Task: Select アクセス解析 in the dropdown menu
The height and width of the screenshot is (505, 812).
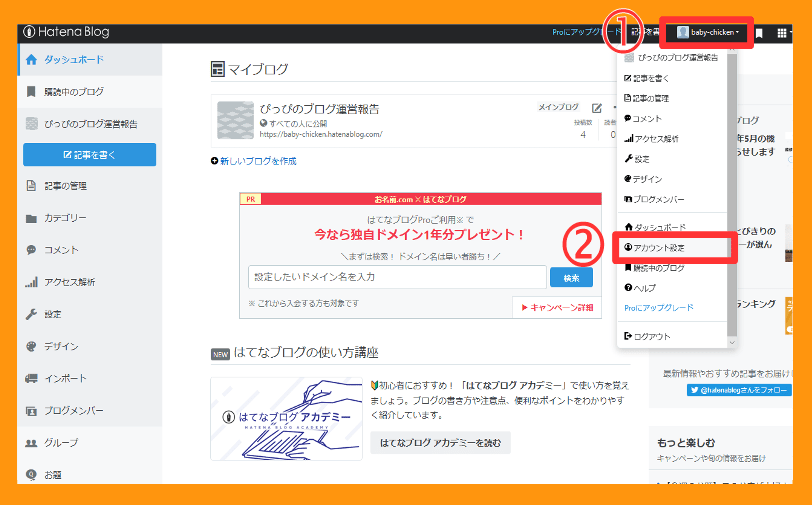Action: (x=672, y=139)
